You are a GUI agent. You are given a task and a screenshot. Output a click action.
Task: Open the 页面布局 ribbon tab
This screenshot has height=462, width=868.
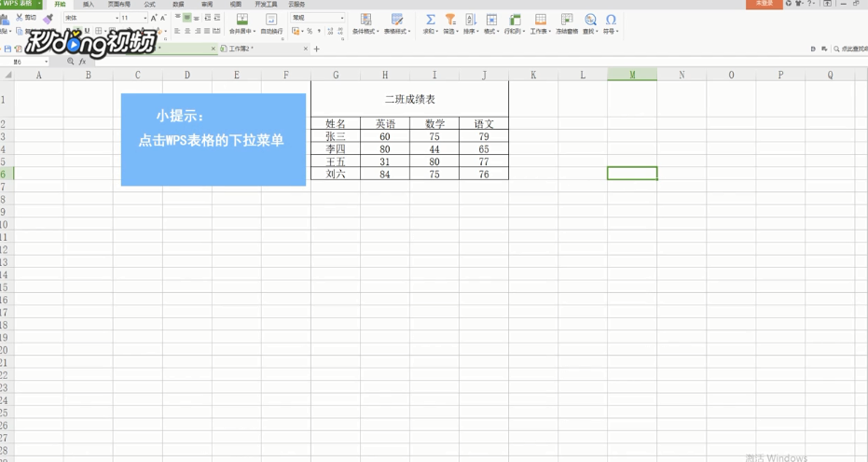(119, 4)
